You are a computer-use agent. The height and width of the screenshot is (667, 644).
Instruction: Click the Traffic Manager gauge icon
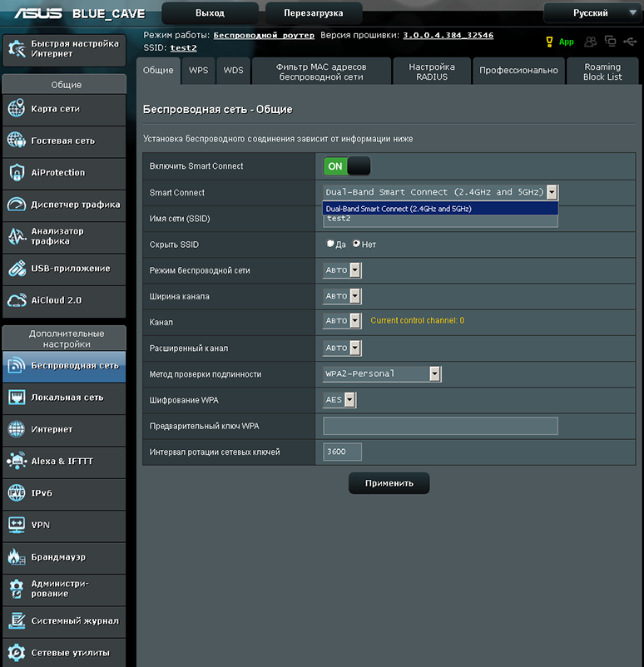tap(17, 205)
